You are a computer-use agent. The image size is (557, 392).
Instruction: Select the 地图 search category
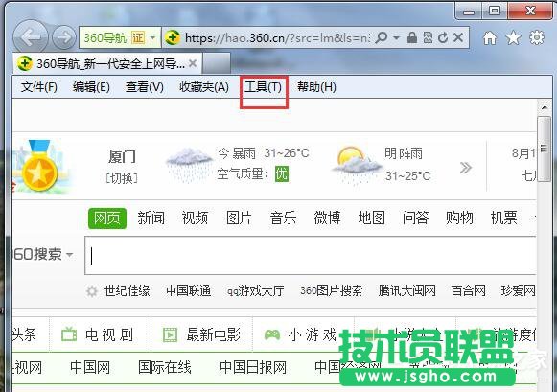(372, 218)
